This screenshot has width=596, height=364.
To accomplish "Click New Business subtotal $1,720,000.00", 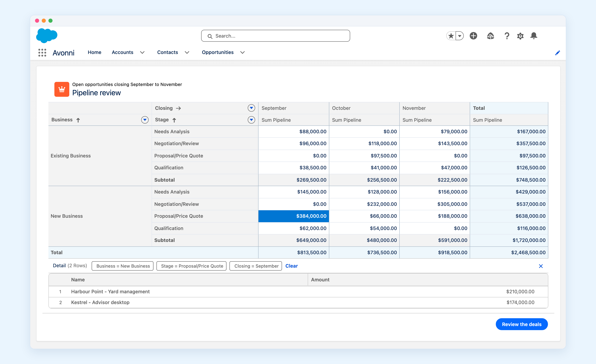I will (509, 240).
